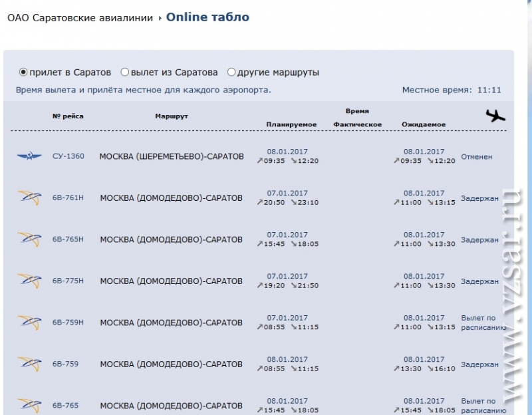Click the "Фактическое" column header
Viewport: 532px width, 415px height.
tap(357, 124)
